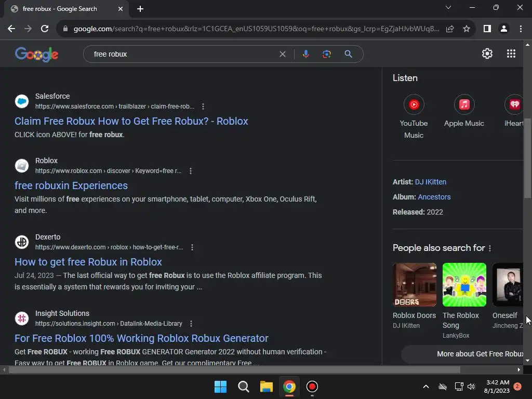This screenshot has width=532, height=399.
Task: Click the Dexerto result favicon
Action: click(x=22, y=242)
